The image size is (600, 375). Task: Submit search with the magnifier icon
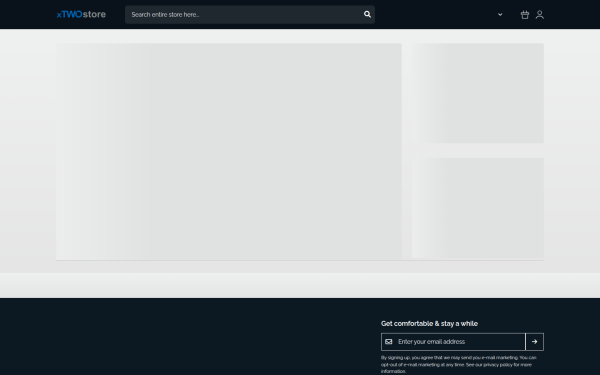pyautogui.click(x=367, y=15)
